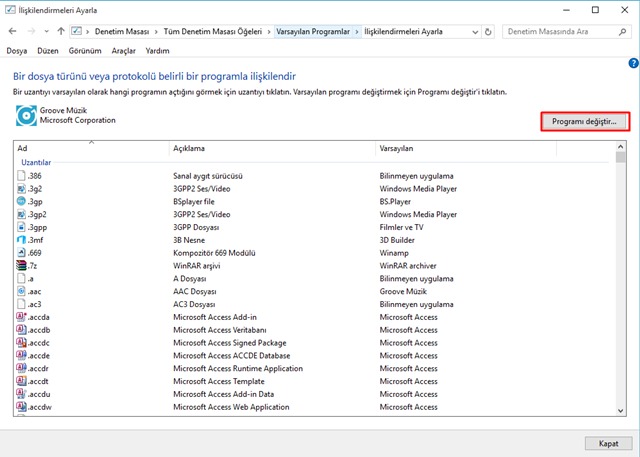Screen dimensions: 640x457
Task: Select the 'Sanal aygıt sürücüsü' description
Action: pyautogui.click(x=208, y=176)
